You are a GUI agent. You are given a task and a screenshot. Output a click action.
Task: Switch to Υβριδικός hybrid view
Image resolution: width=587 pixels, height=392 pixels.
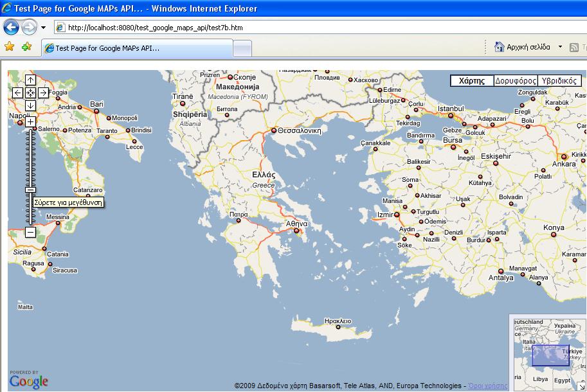[559, 81]
